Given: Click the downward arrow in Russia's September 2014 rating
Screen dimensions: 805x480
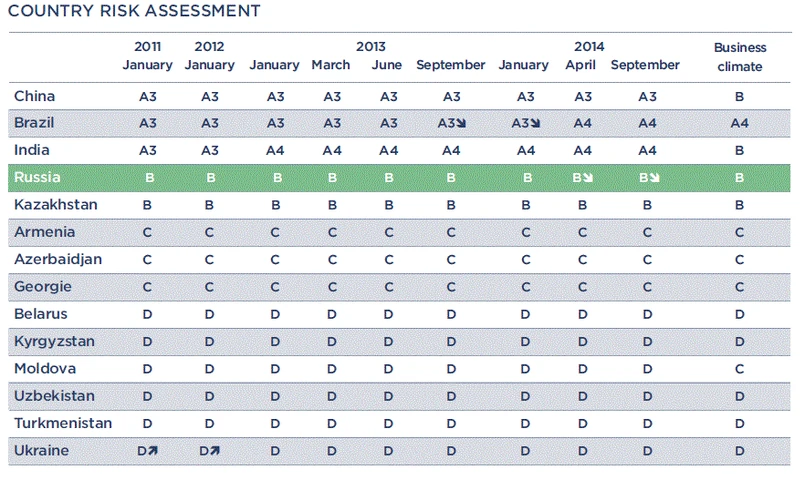Looking at the screenshot, I should click(x=655, y=179).
